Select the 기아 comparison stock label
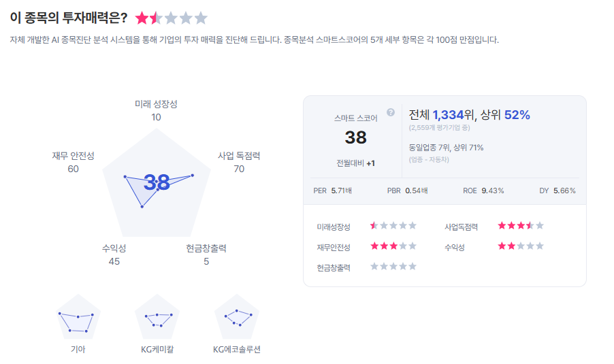This screenshot has height=364, width=614. (x=78, y=350)
